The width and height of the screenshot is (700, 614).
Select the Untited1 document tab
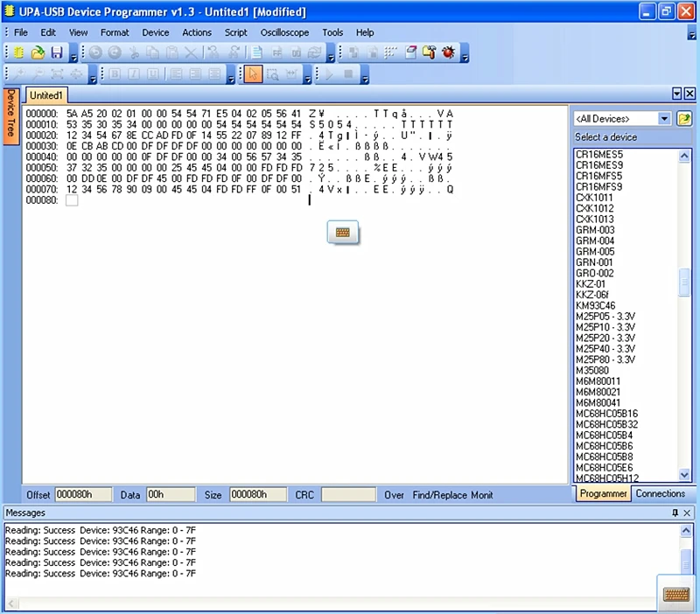(46, 95)
